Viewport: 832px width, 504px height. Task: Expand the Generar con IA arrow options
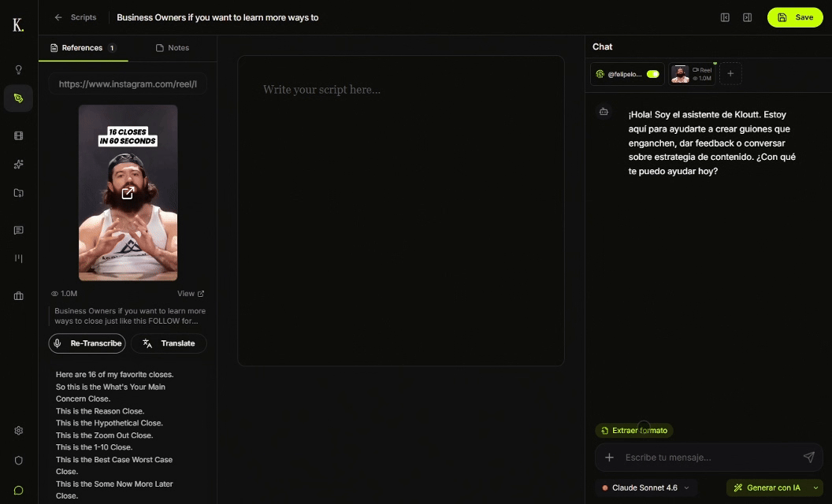click(815, 488)
